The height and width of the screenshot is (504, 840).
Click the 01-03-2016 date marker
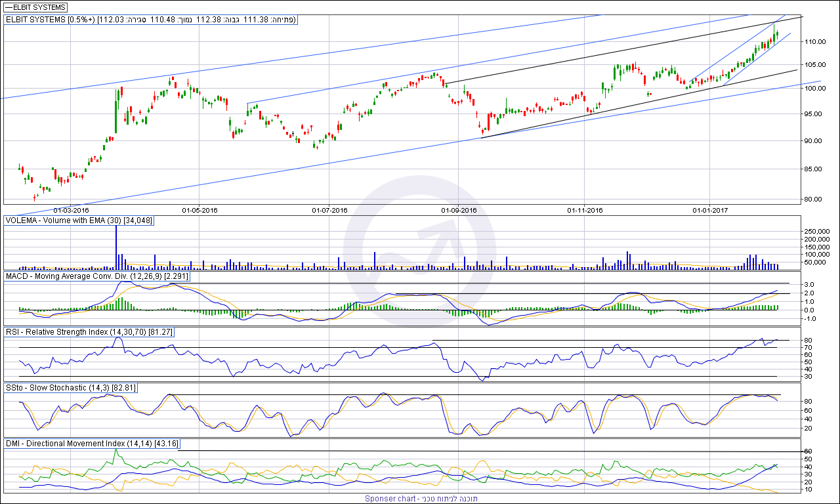click(75, 211)
